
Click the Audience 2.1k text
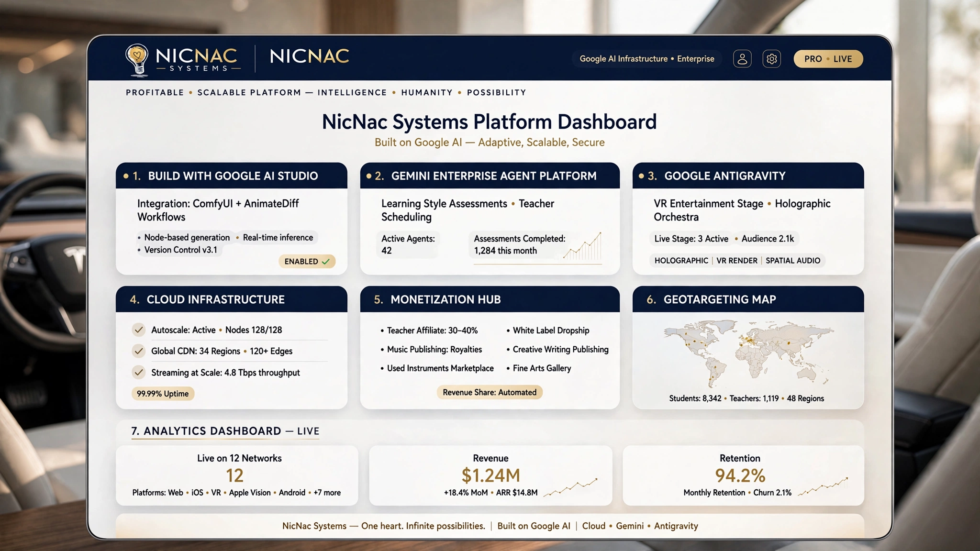[768, 239]
